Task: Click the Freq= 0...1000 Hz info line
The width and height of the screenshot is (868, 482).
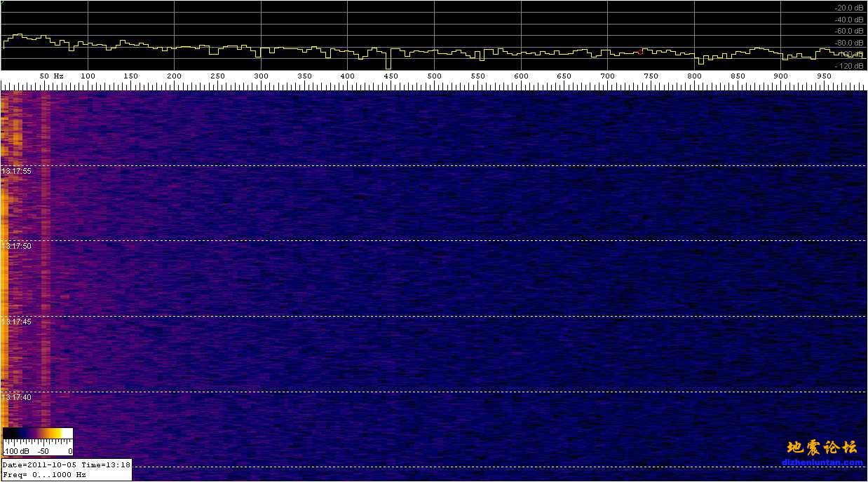Action: [x=43, y=474]
